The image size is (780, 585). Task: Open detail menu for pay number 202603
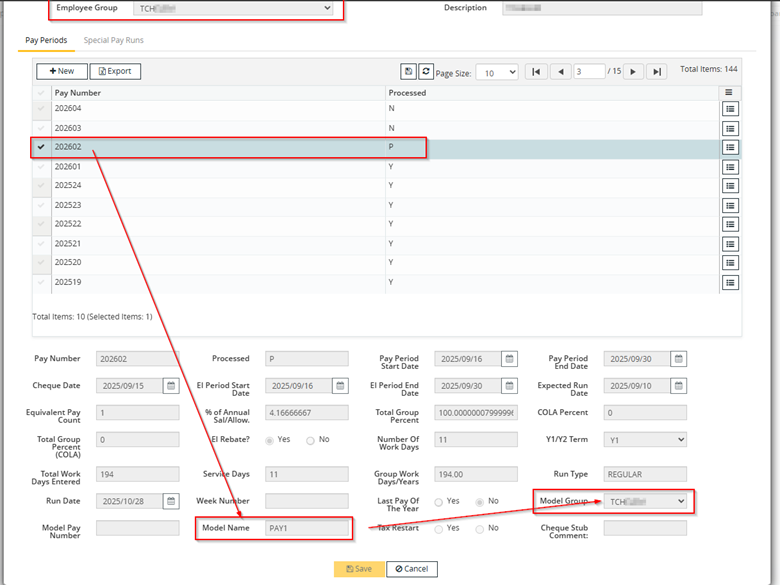click(730, 129)
